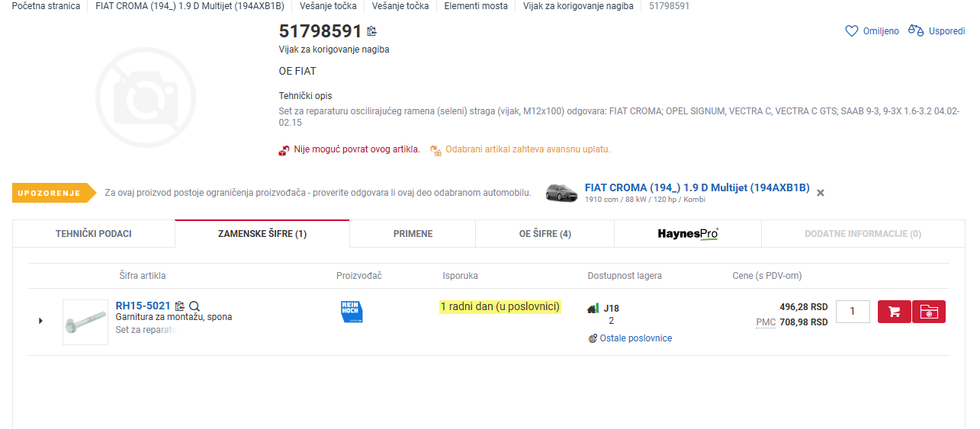Expand the RH15-5021 row details
This screenshot has height=429, width=980.
coord(40,321)
